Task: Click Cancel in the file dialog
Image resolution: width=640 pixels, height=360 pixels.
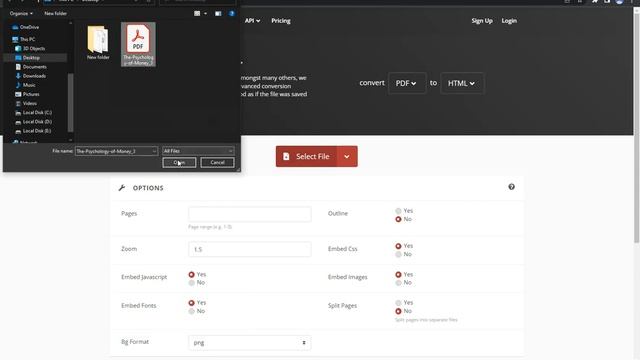Action: [217, 162]
